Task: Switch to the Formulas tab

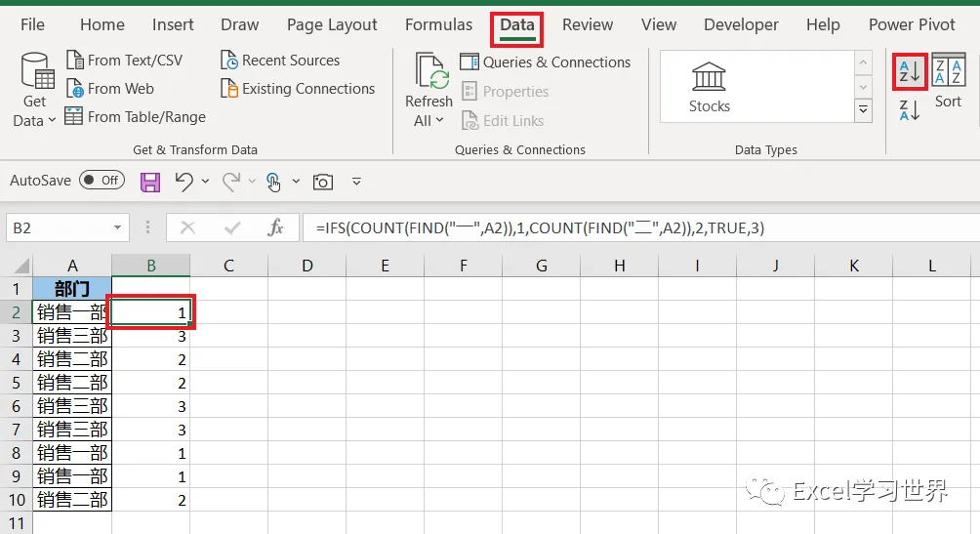Action: pyautogui.click(x=438, y=24)
